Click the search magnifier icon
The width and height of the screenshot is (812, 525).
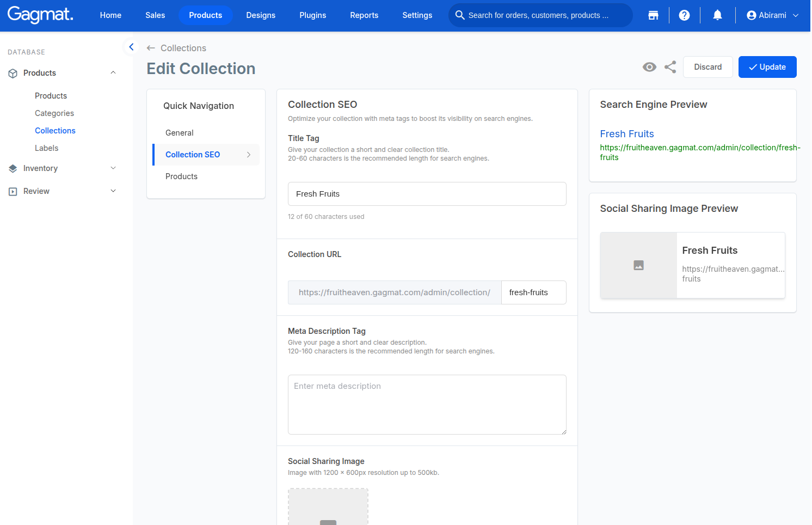[460, 15]
